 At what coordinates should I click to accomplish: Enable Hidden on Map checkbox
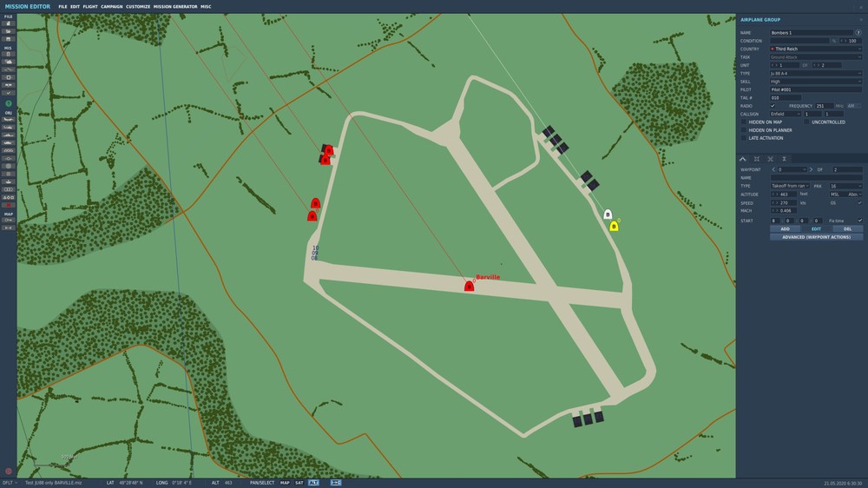(744, 122)
